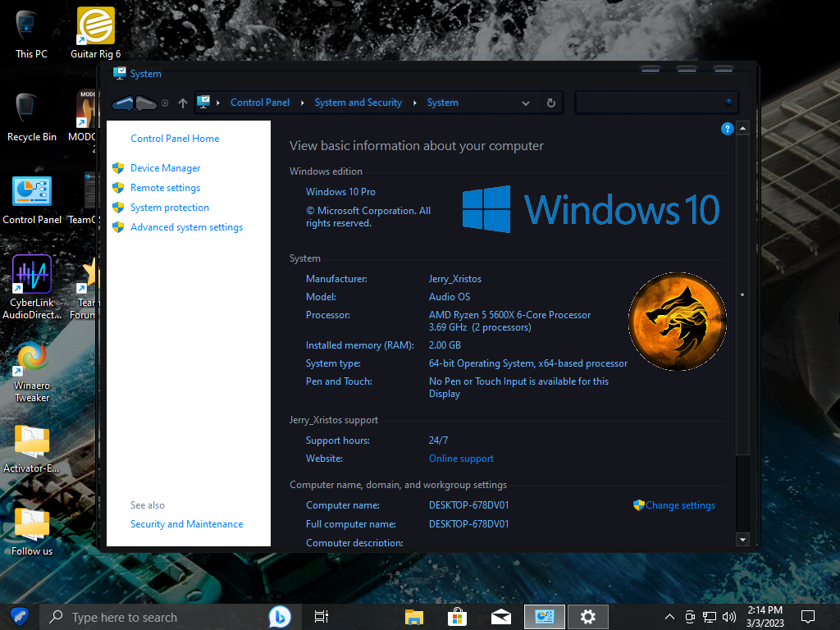
Task: Click the taskbar clock and date
Action: click(765, 617)
